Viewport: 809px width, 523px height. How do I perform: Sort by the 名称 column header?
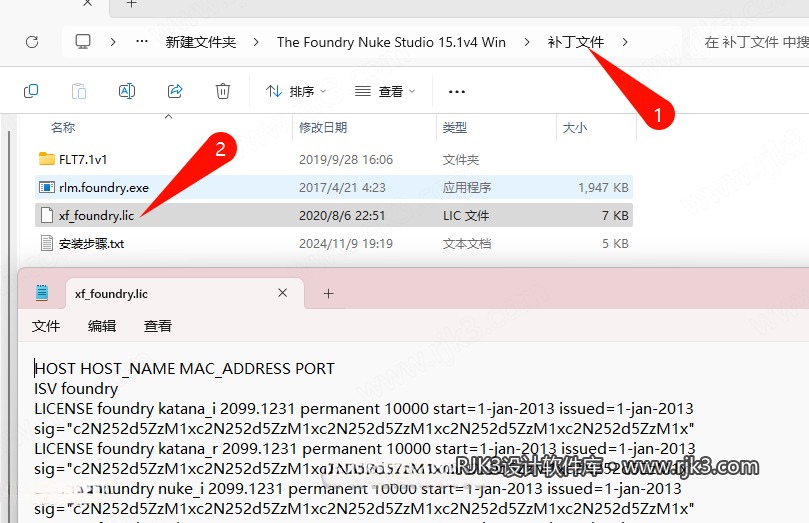click(63, 127)
